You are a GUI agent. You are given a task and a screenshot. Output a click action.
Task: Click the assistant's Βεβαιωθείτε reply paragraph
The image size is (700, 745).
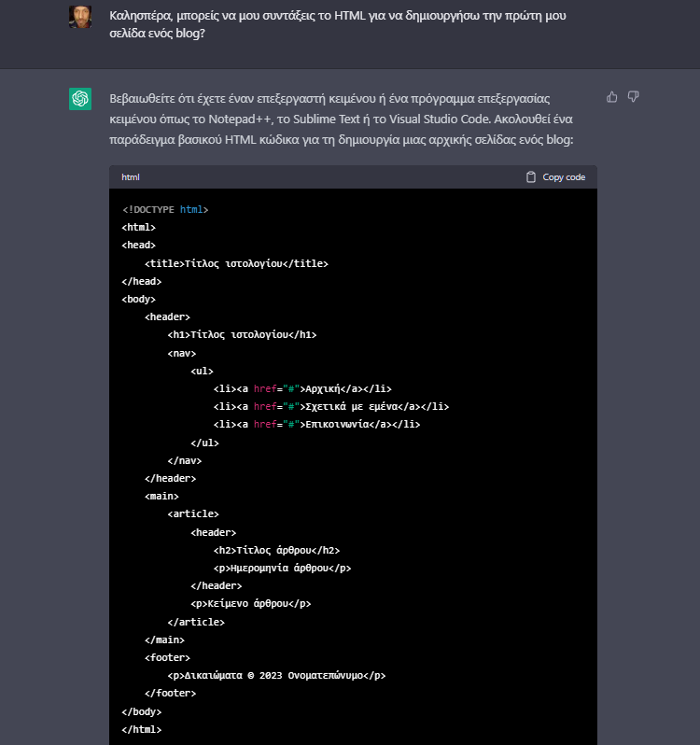(x=342, y=119)
